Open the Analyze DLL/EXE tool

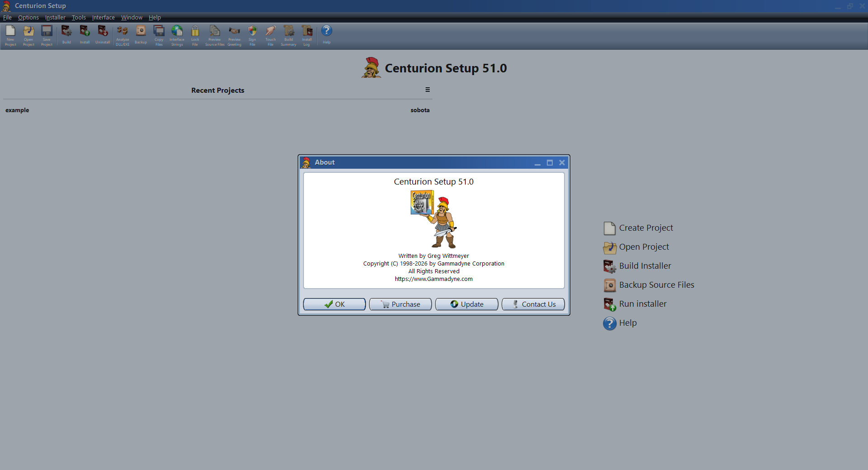click(123, 35)
